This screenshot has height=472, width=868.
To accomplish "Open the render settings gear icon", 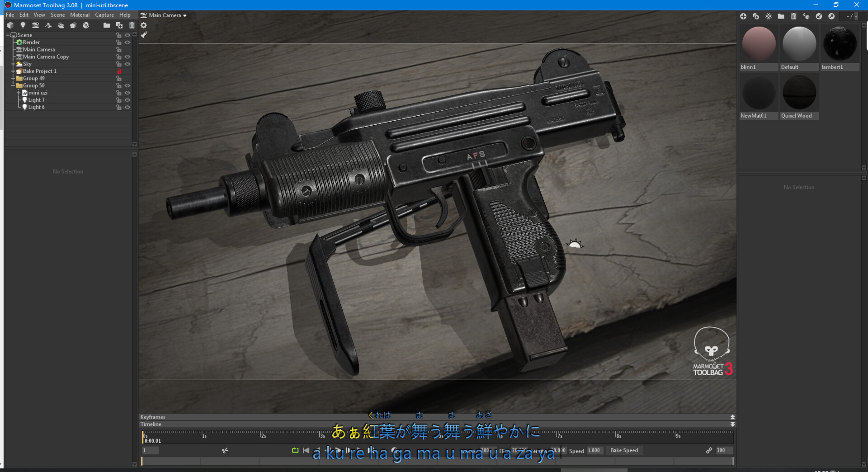I will [143, 25].
